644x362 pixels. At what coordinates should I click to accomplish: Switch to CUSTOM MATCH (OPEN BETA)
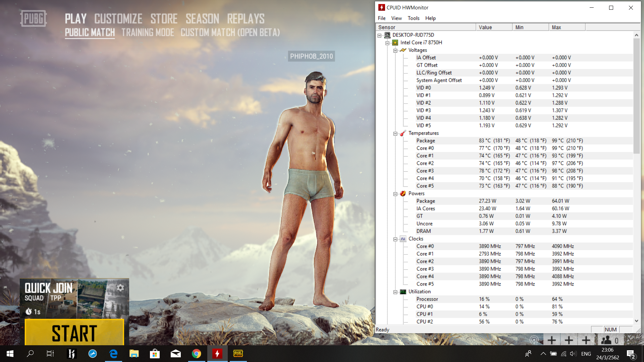[x=230, y=33]
